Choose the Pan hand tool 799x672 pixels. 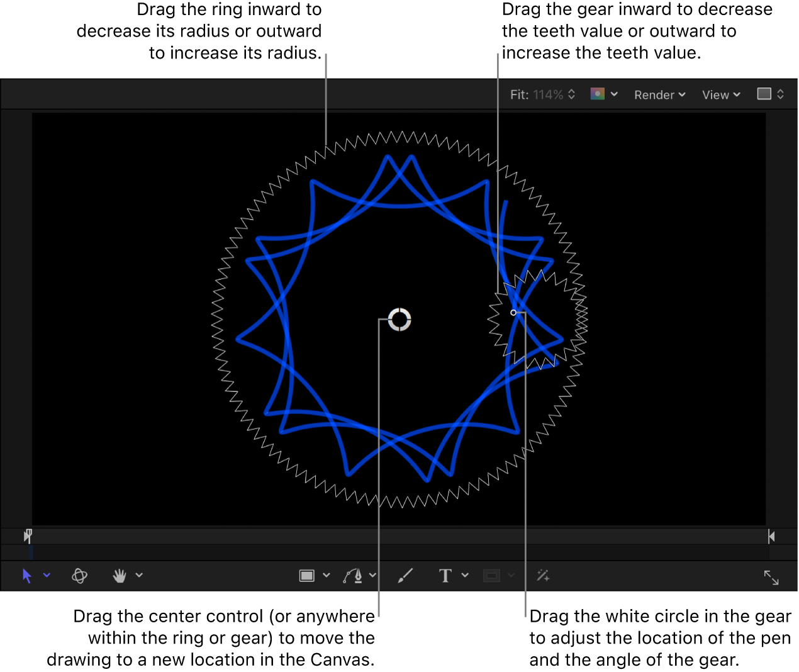(120, 575)
